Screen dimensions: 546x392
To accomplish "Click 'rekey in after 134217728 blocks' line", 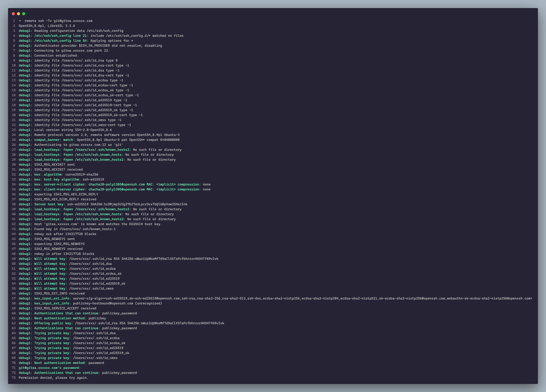I will click(57, 254).
